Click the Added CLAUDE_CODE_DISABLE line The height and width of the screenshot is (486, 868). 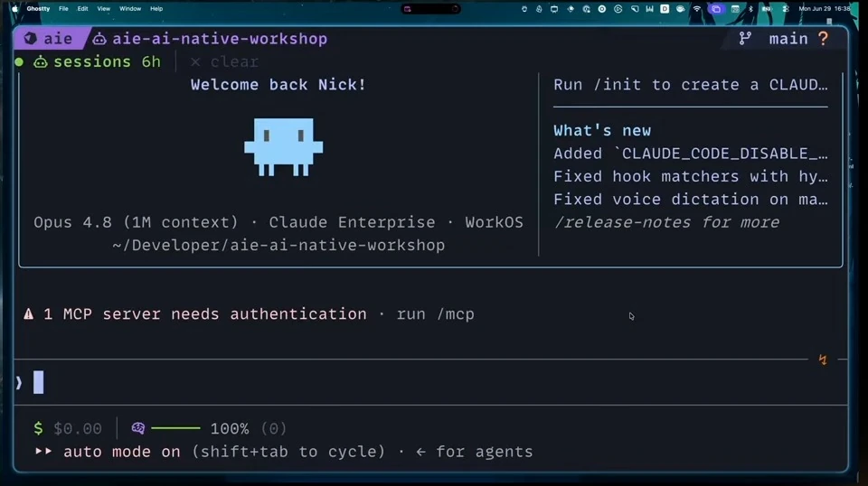[690, 154]
